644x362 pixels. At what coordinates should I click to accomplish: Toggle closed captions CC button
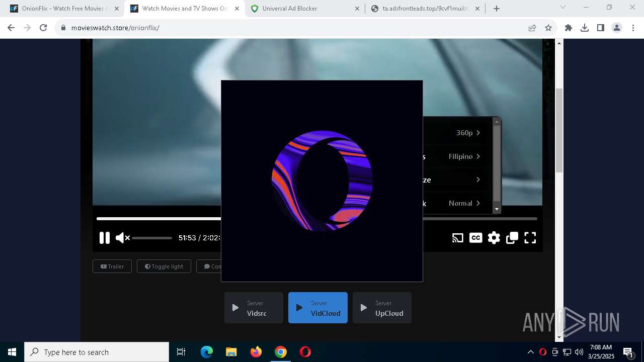pyautogui.click(x=475, y=238)
